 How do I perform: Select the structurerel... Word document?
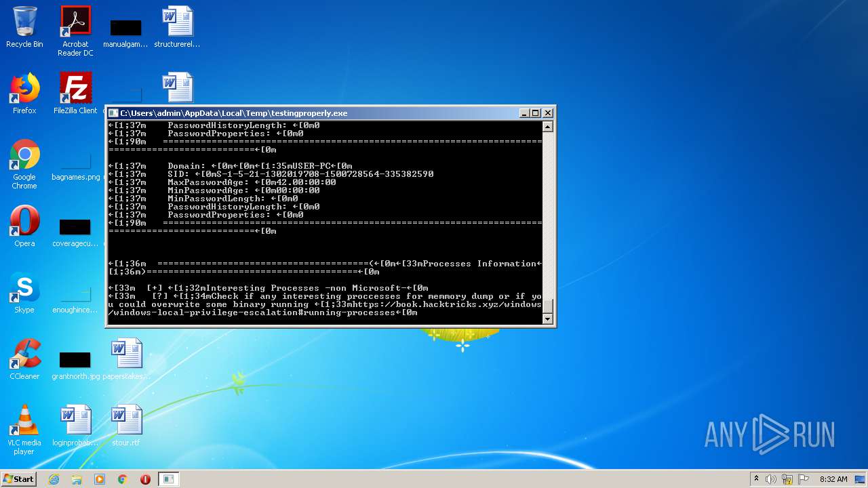point(177,27)
